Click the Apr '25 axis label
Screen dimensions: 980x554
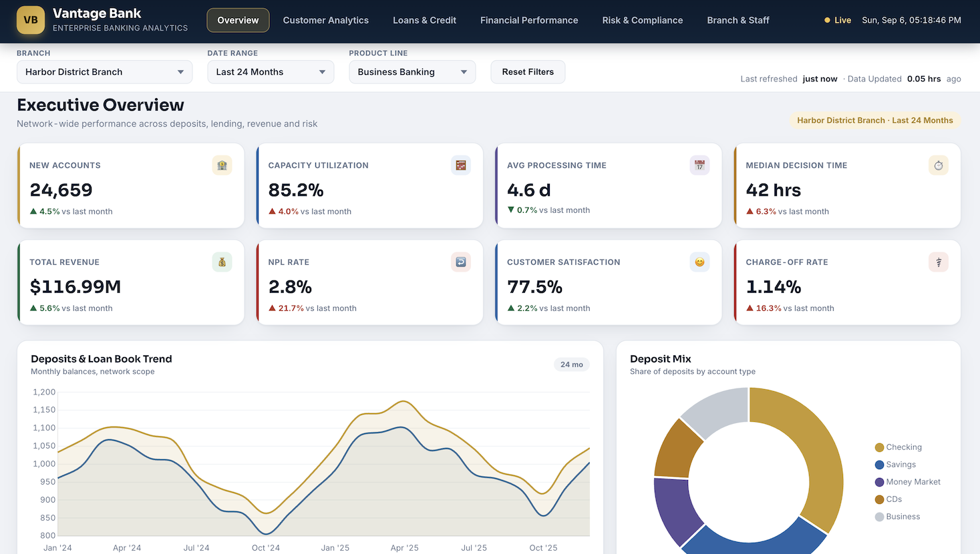pyautogui.click(x=404, y=548)
